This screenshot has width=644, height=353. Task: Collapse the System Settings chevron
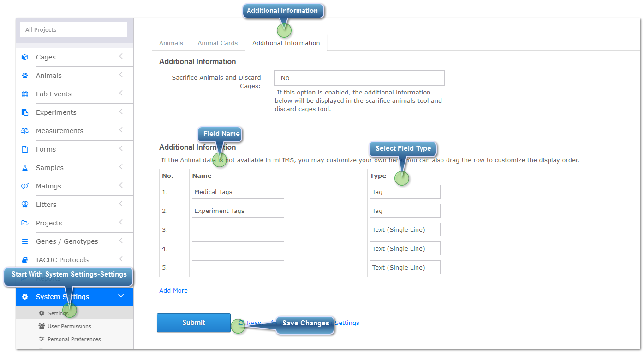coord(121,296)
